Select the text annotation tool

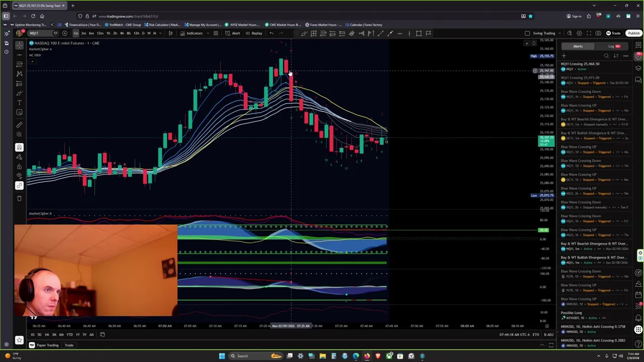point(19,103)
